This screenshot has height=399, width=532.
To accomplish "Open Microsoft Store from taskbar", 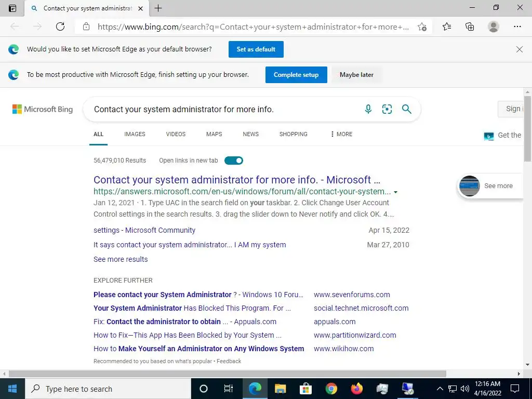I will click(305, 389).
